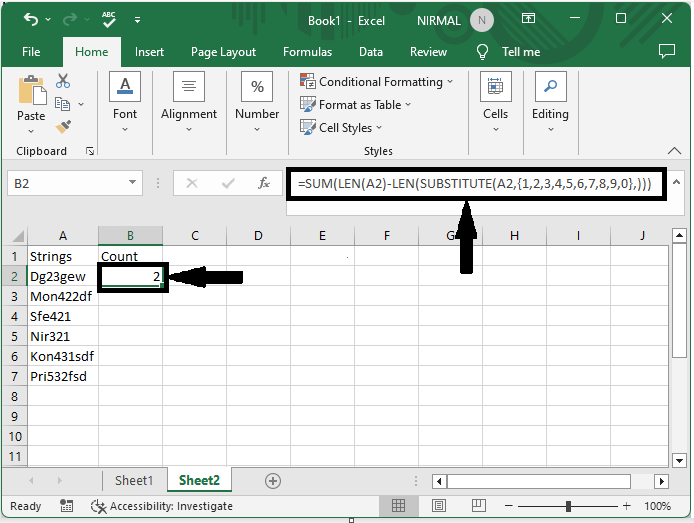Image resolution: width=694 pixels, height=523 pixels.
Task: Open the Editing group magnifier button
Action: coord(550,102)
